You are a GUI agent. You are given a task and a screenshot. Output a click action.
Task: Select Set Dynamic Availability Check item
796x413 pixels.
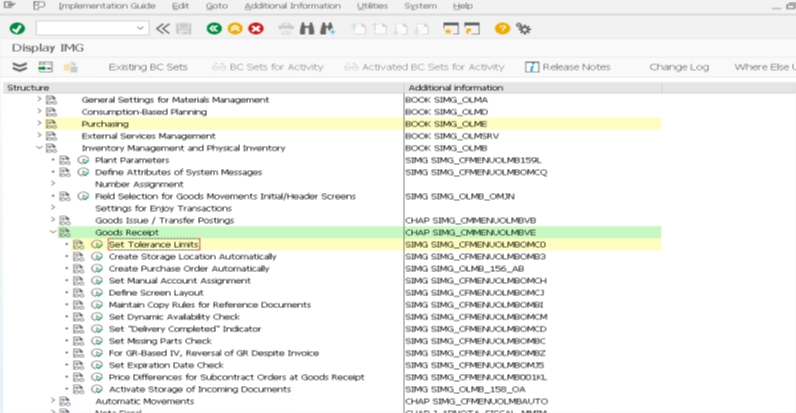(174, 317)
